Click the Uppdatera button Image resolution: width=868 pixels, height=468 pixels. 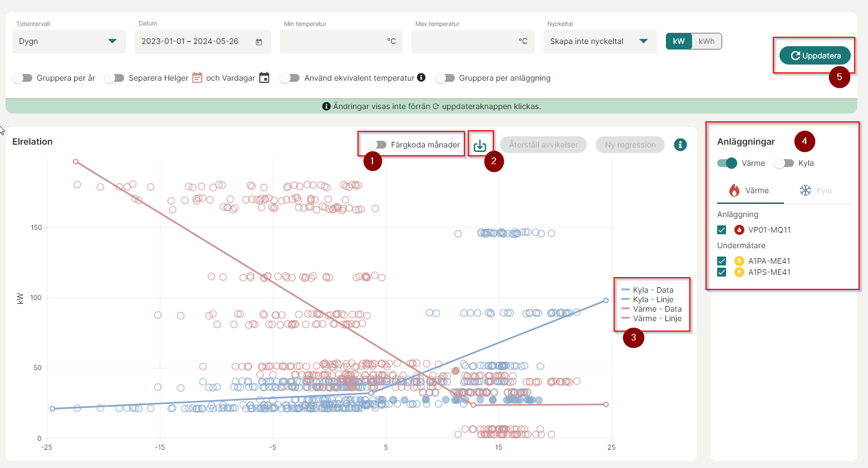815,56
